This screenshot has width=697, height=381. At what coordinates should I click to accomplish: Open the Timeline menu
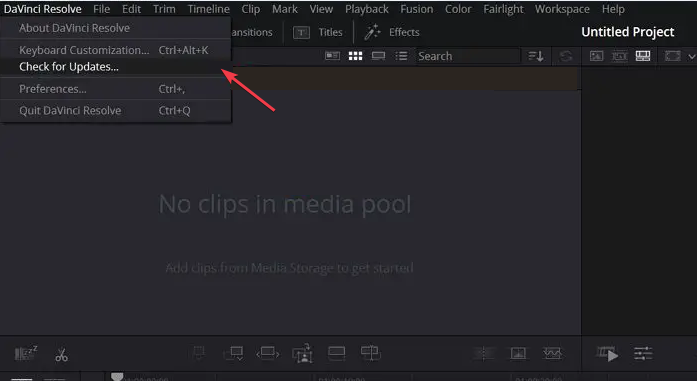click(208, 9)
